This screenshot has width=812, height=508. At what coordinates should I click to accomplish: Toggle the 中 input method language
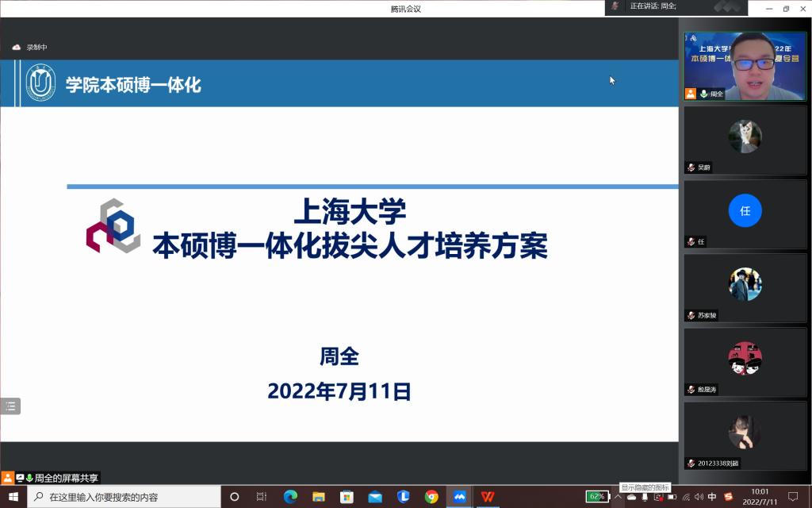(712, 497)
